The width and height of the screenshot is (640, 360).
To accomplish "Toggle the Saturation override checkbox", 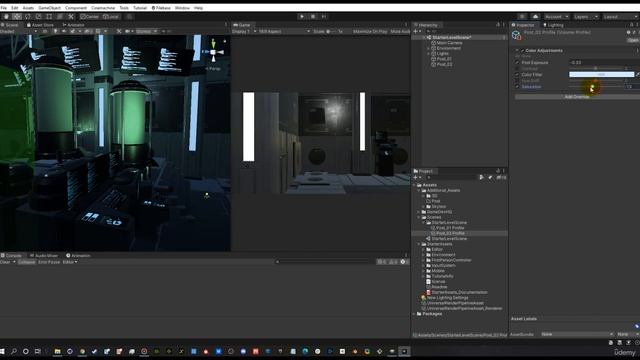I will pos(517,87).
